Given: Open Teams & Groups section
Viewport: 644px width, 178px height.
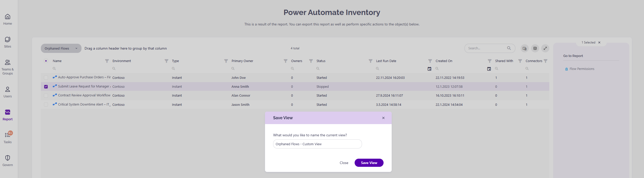Looking at the screenshot, I should click(x=8, y=67).
